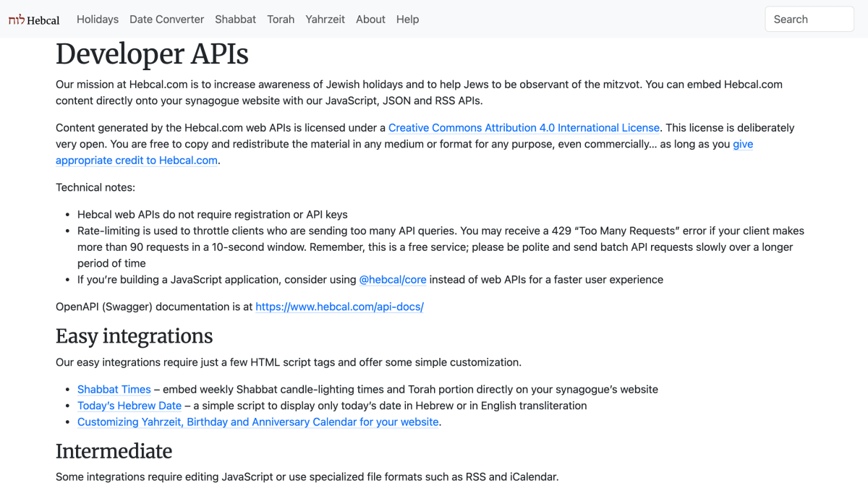Viewport: 868px width, 488px height.
Task: Open Creative Commons Attribution 4.0 license link
Action: coord(524,128)
